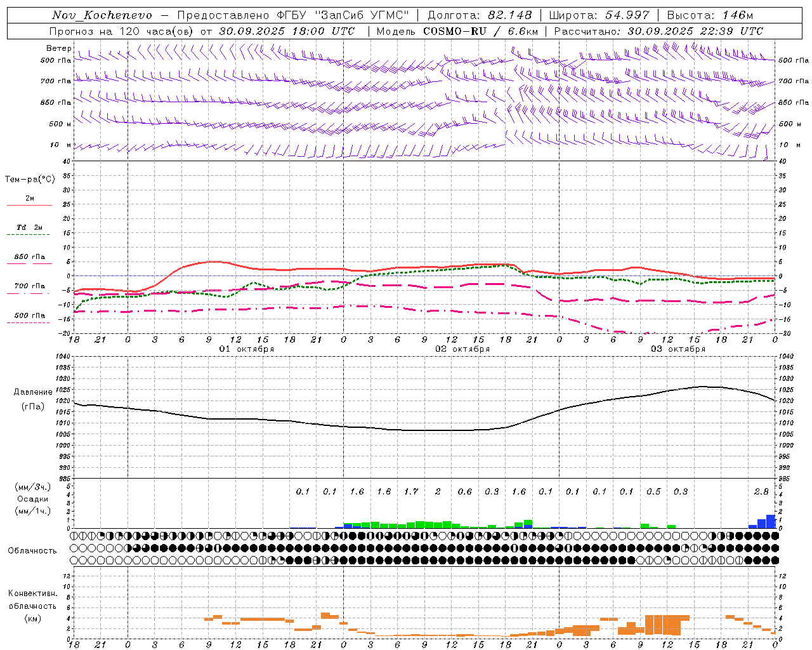
Task: Click the 01 октября date label
Action: point(247,349)
